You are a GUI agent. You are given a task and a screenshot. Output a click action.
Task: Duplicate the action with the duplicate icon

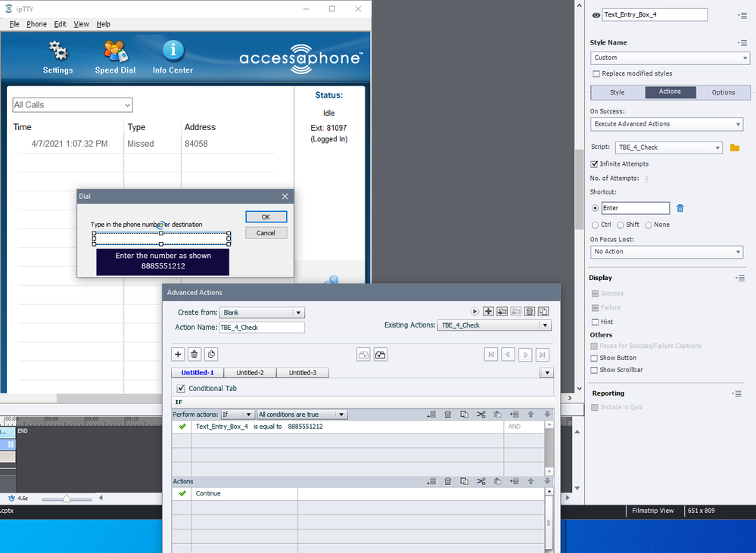coord(543,311)
